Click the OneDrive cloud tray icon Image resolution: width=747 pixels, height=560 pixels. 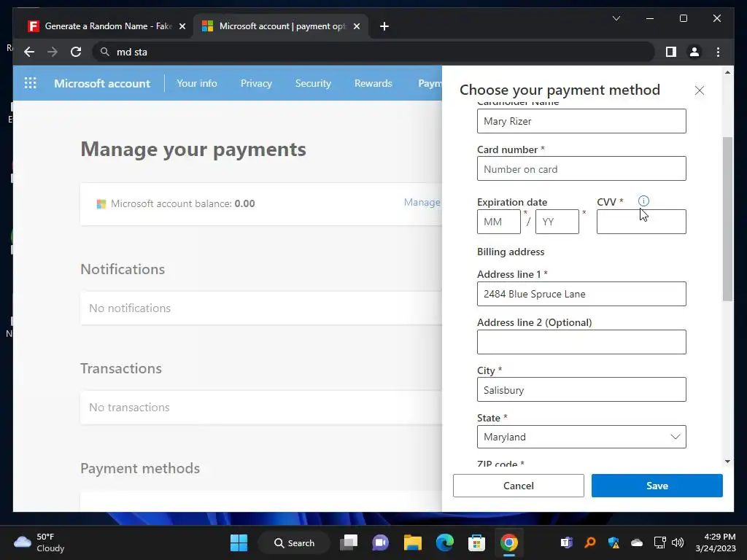[x=636, y=542]
